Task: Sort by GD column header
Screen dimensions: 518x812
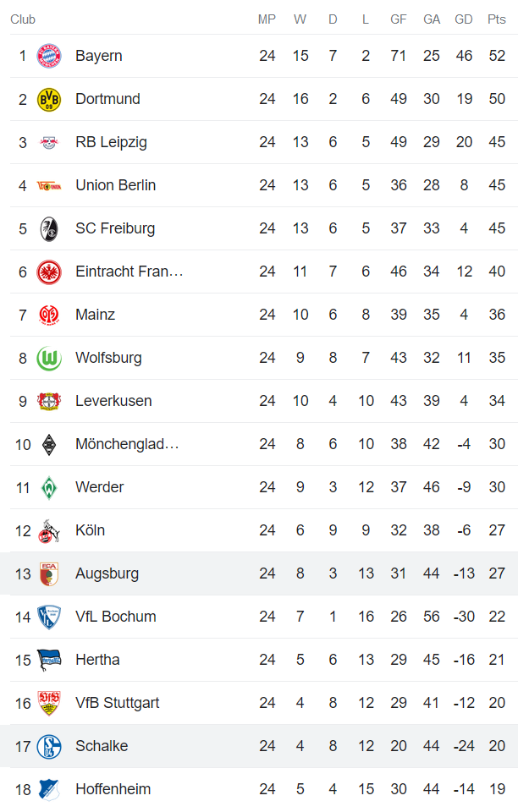Action: coord(464,19)
